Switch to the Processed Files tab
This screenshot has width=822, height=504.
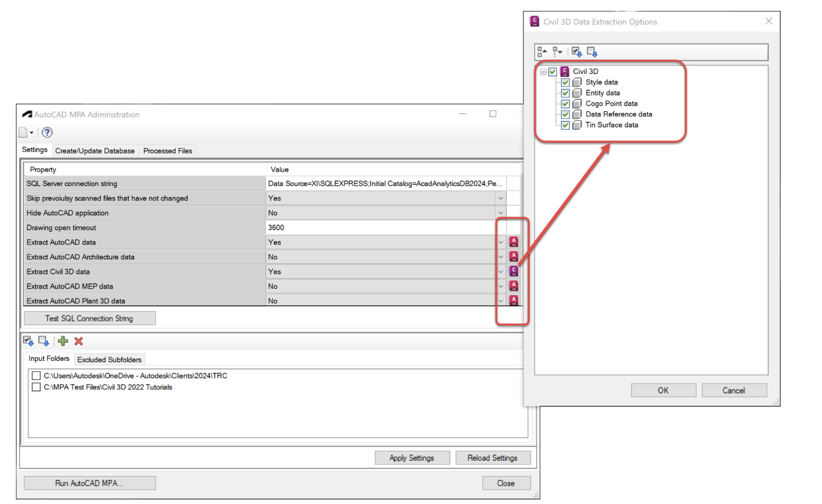pos(168,151)
